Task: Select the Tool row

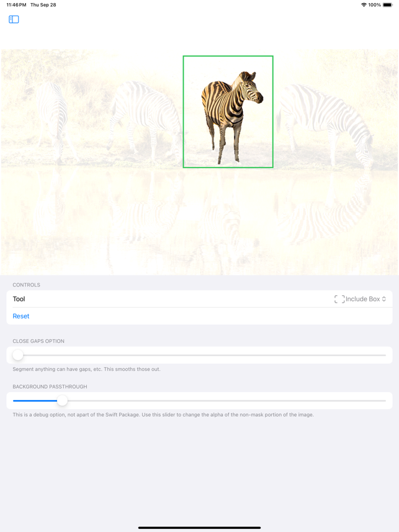Action: point(199,299)
